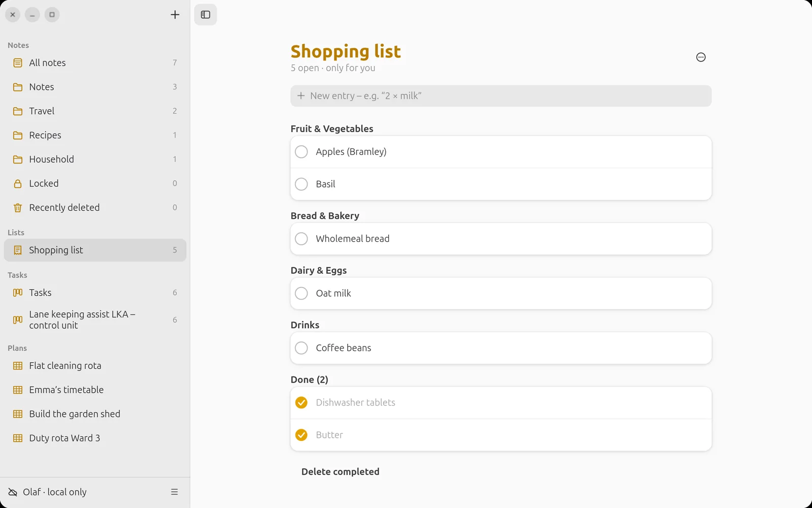Click the Household folder icon
Image resolution: width=812 pixels, height=508 pixels.
click(18, 160)
